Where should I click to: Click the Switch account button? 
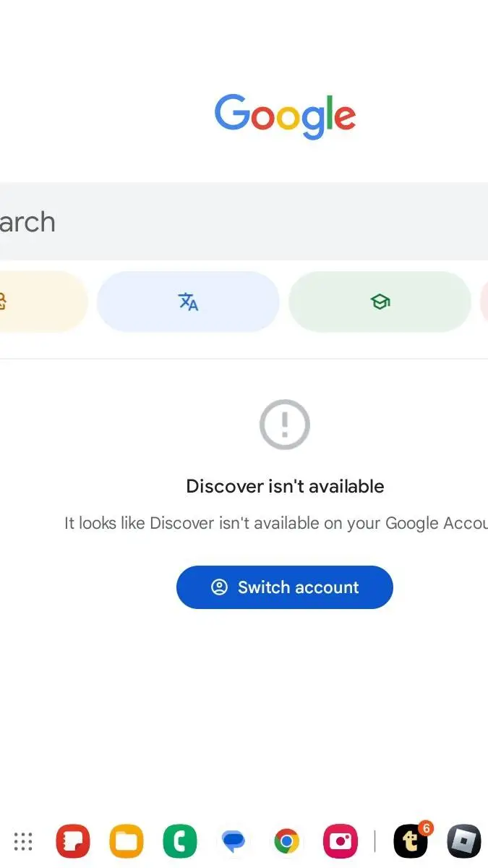coord(285,587)
